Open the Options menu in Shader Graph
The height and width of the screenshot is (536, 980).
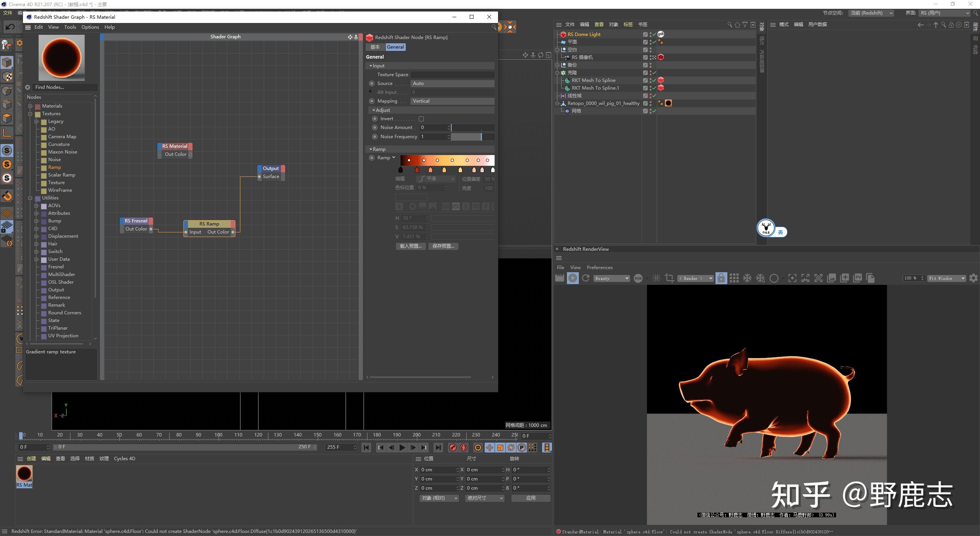coord(90,27)
